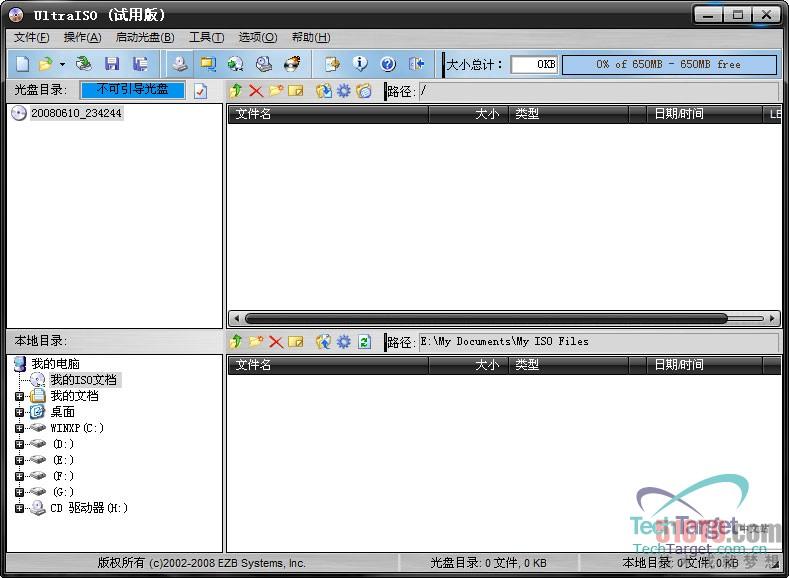Open the 启动光盘(B) menu
The height and width of the screenshot is (578, 789).
pos(145,38)
